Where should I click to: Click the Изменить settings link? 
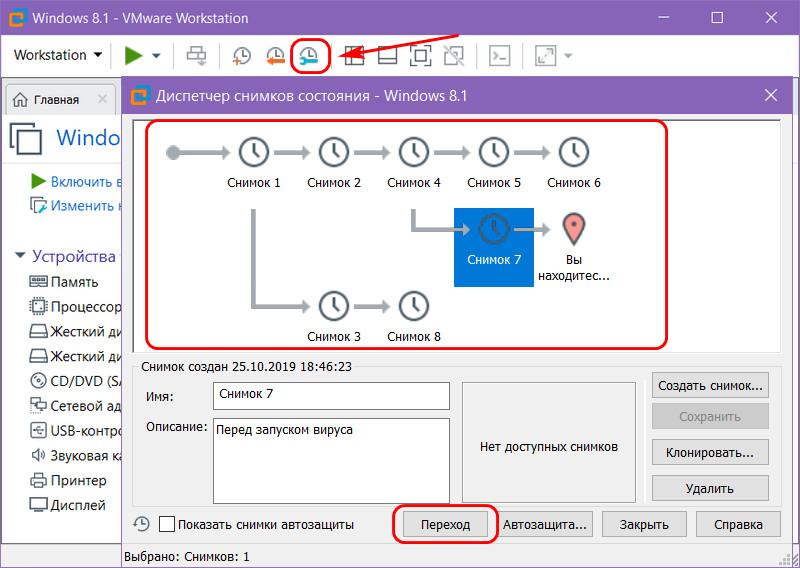[76, 206]
